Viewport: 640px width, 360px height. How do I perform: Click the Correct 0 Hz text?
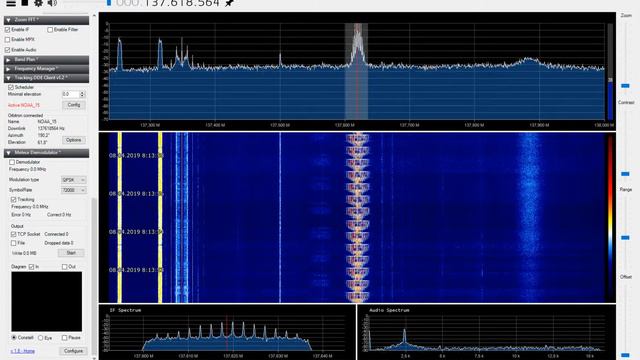click(x=59, y=215)
